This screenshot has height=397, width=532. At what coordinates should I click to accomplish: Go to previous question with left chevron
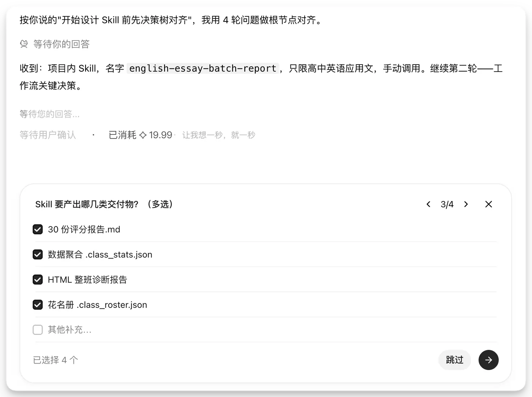coord(428,204)
